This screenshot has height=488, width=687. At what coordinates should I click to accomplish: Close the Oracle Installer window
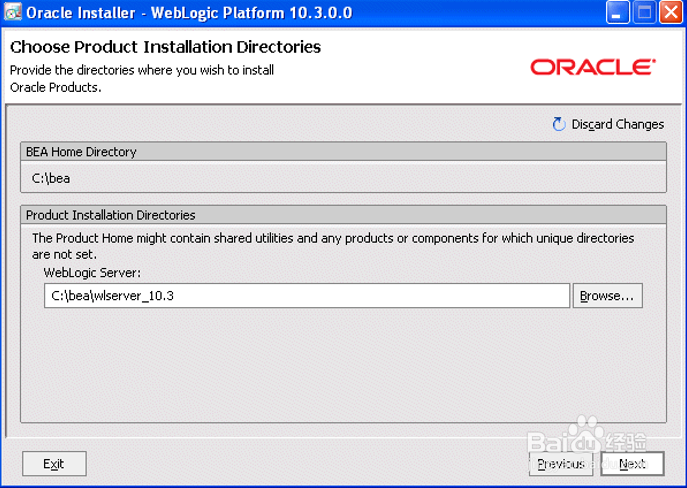[x=671, y=12]
